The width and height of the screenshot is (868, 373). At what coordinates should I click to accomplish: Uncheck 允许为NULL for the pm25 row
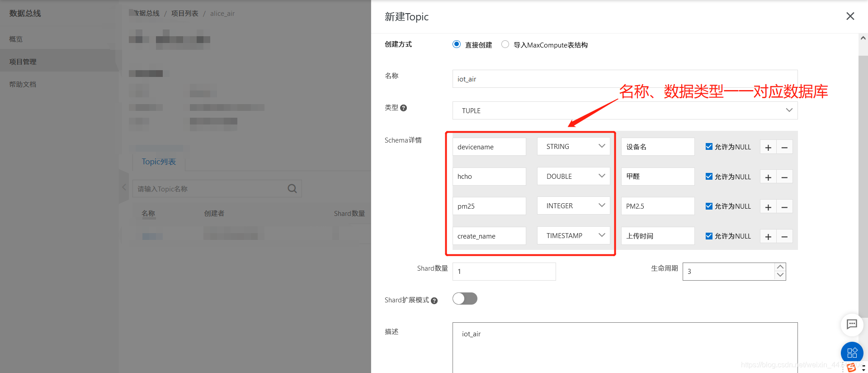tap(709, 206)
